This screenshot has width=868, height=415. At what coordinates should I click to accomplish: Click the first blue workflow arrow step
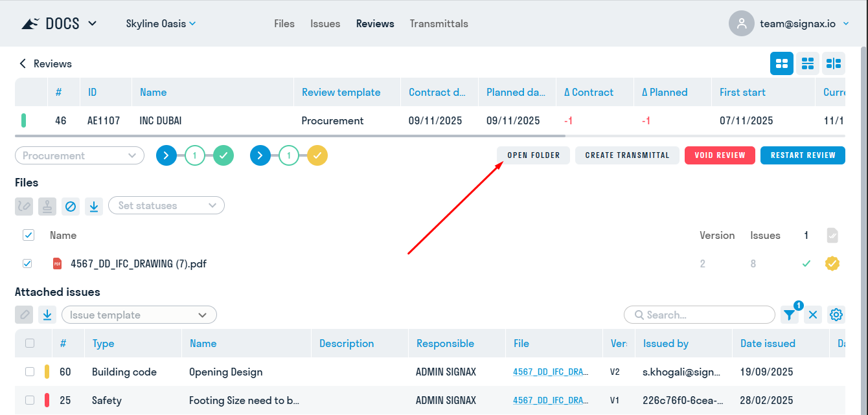166,155
